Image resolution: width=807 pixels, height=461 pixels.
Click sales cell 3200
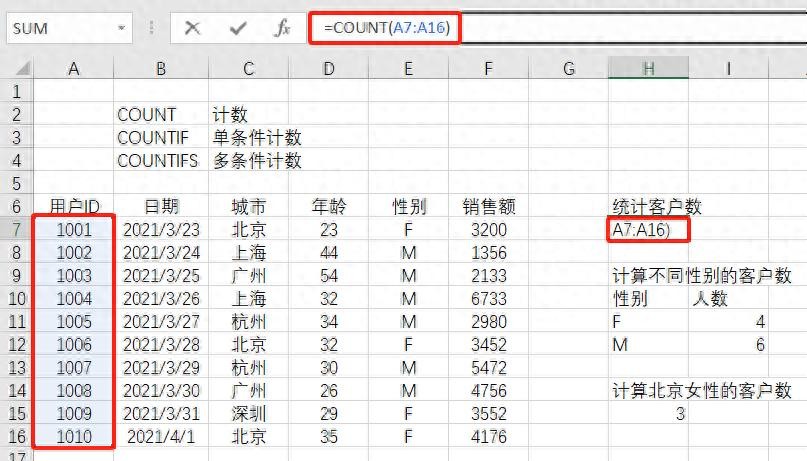(488, 229)
